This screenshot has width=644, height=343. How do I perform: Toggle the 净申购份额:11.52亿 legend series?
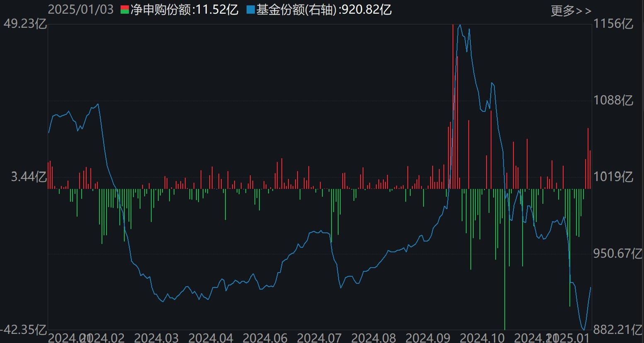pyautogui.click(x=184, y=10)
